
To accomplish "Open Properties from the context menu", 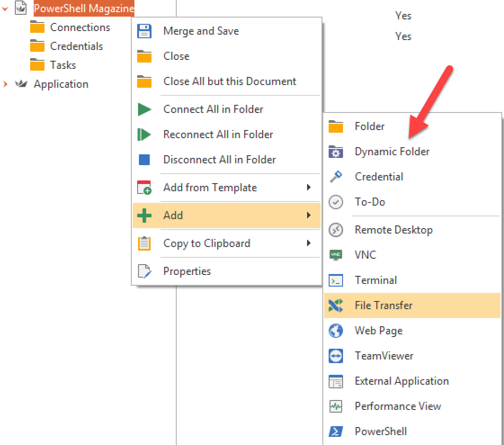I will (x=187, y=271).
